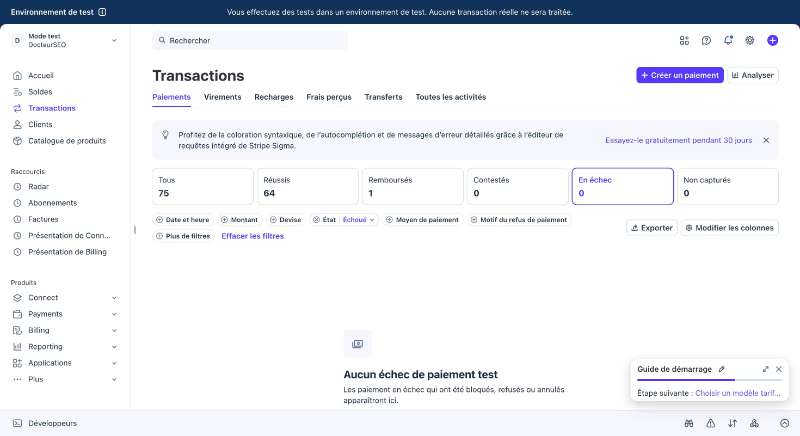The image size is (800, 436).
Task: Expand the Billing menu chevron
Action: pyautogui.click(x=114, y=330)
